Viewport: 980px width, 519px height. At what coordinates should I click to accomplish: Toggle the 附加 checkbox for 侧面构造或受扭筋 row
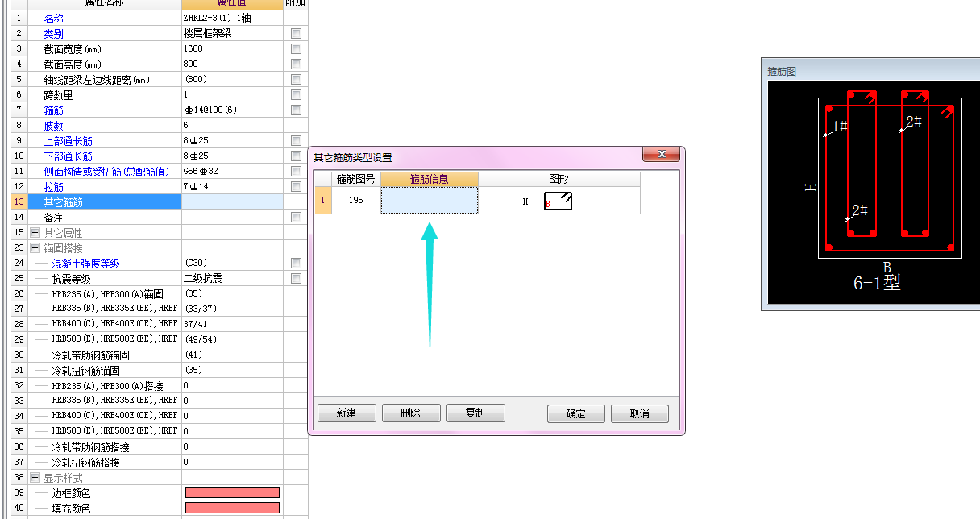[296, 172]
